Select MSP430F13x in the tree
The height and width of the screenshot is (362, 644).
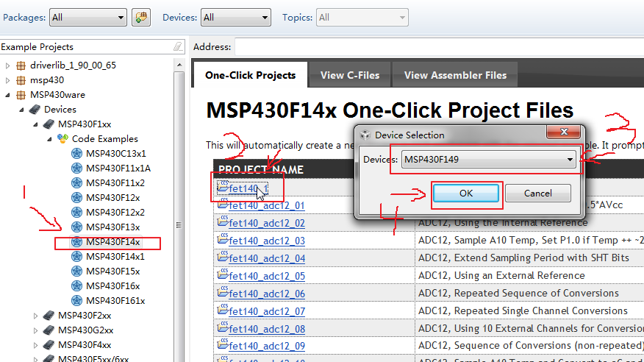tap(113, 227)
